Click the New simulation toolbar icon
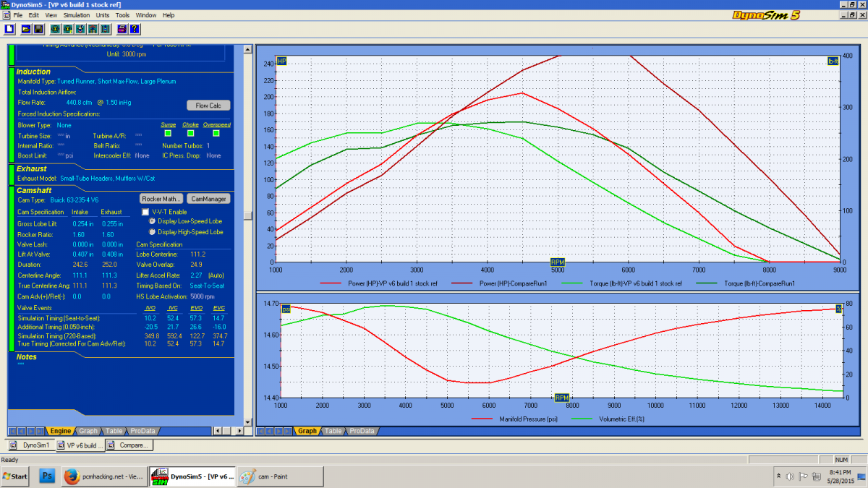868x488 pixels. coord(9,29)
